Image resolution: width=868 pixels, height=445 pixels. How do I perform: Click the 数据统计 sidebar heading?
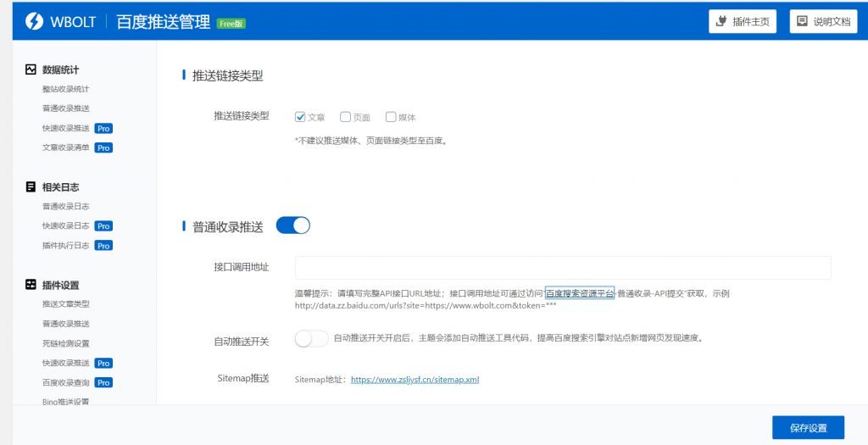[60, 70]
